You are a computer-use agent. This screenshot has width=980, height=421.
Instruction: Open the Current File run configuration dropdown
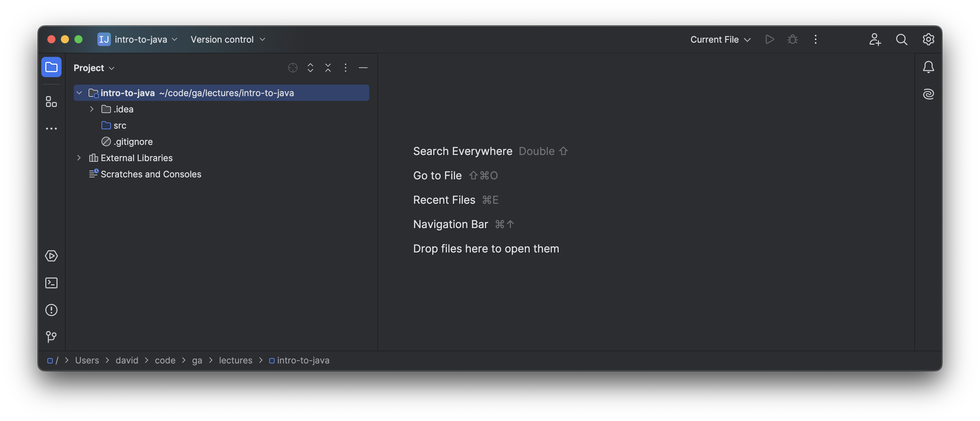coord(720,39)
